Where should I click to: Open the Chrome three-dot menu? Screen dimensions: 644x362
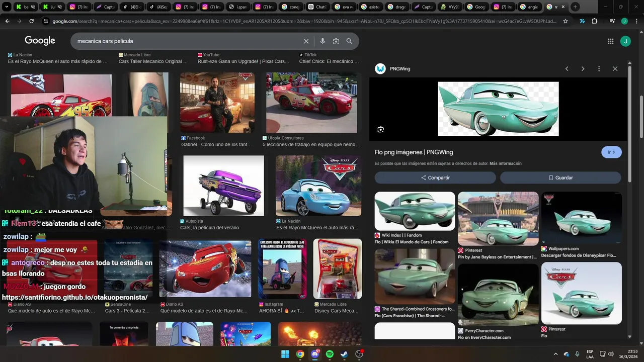(636, 21)
